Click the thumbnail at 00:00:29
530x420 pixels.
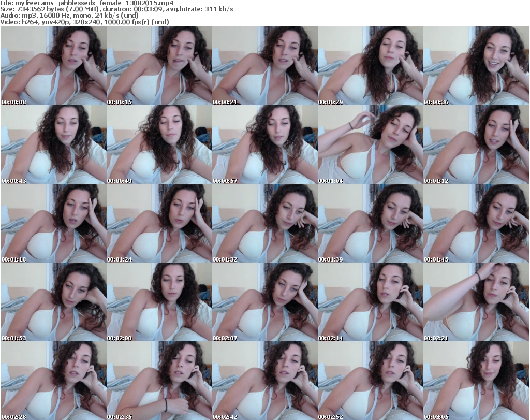370,66
